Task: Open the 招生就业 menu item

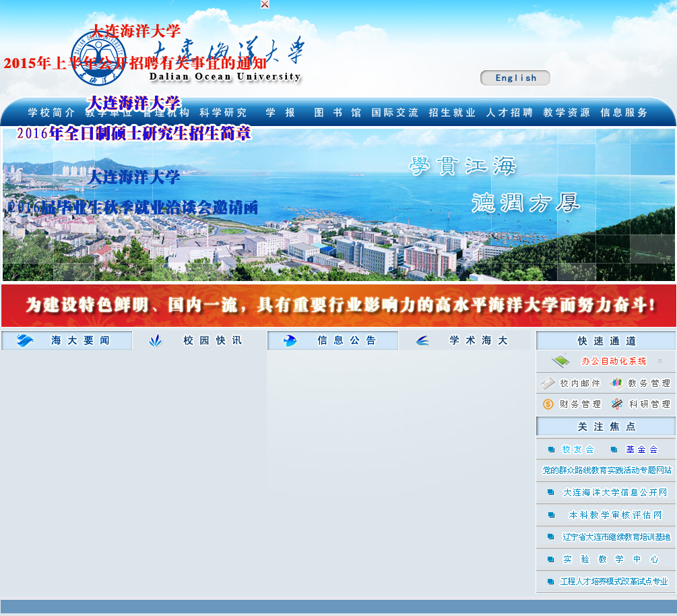Action: (x=452, y=113)
